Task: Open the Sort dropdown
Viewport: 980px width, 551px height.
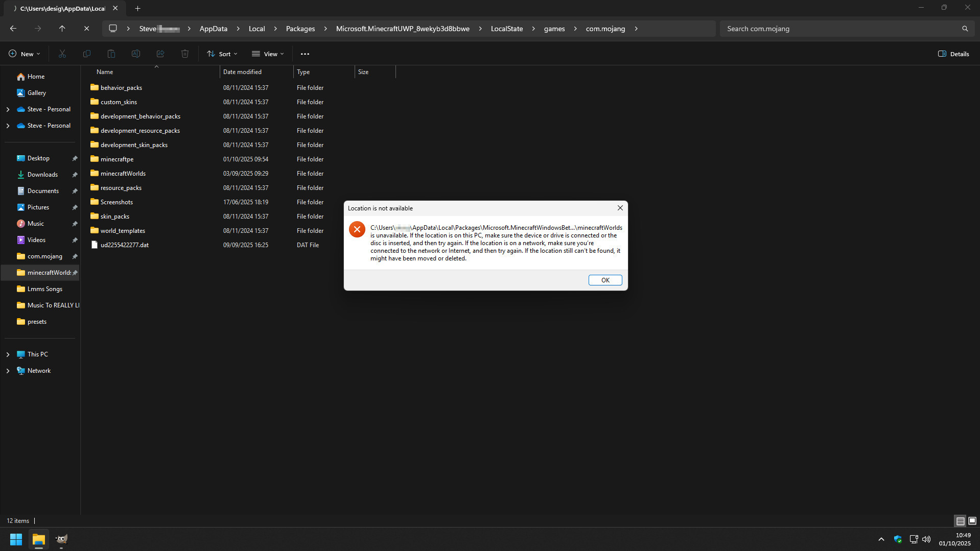Action: [x=222, y=54]
